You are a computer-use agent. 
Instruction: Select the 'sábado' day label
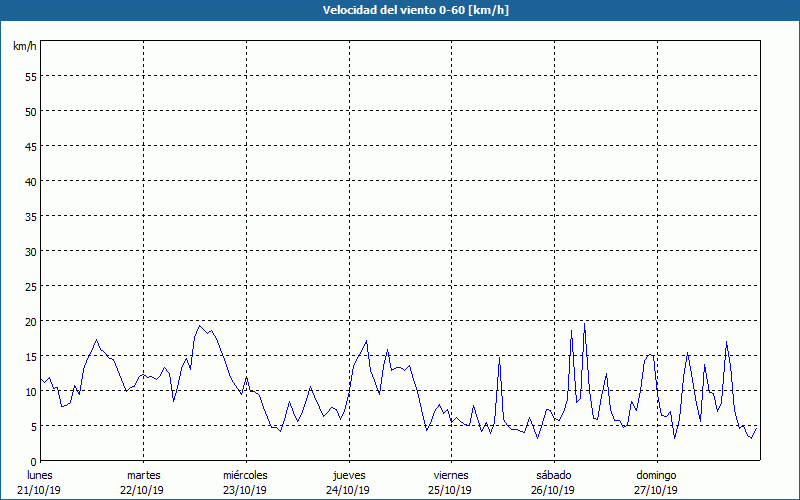point(554,475)
